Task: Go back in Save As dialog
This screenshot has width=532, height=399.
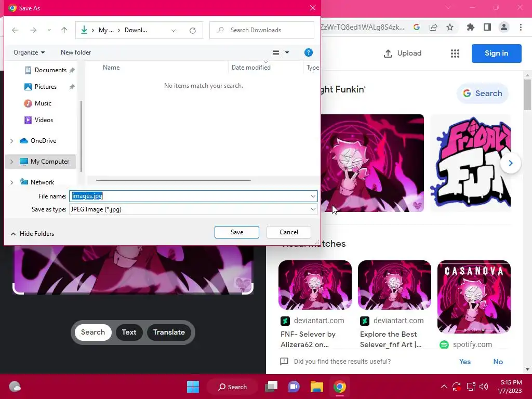Action: (x=15, y=30)
